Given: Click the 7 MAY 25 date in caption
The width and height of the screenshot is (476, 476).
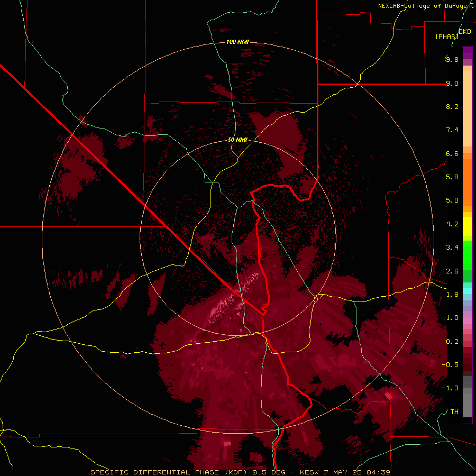Looking at the screenshot, I should click(343, 472).
